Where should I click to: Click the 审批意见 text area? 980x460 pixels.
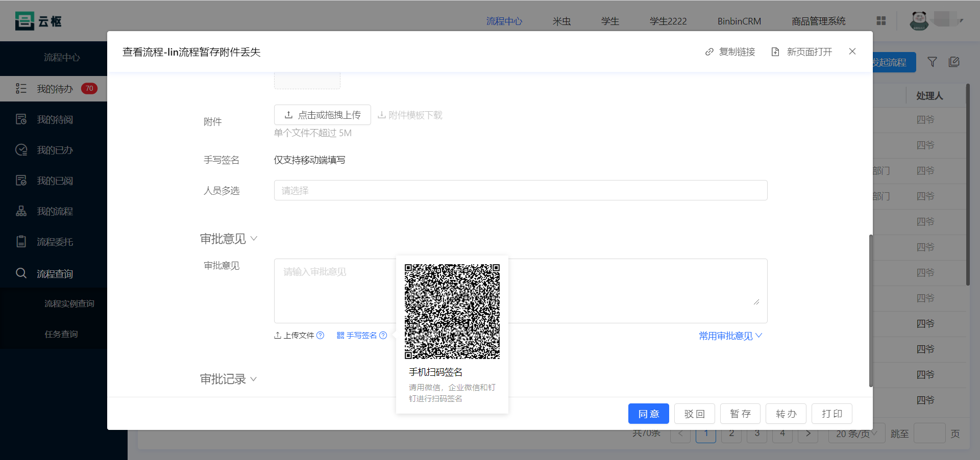click(x=521, y=291)
